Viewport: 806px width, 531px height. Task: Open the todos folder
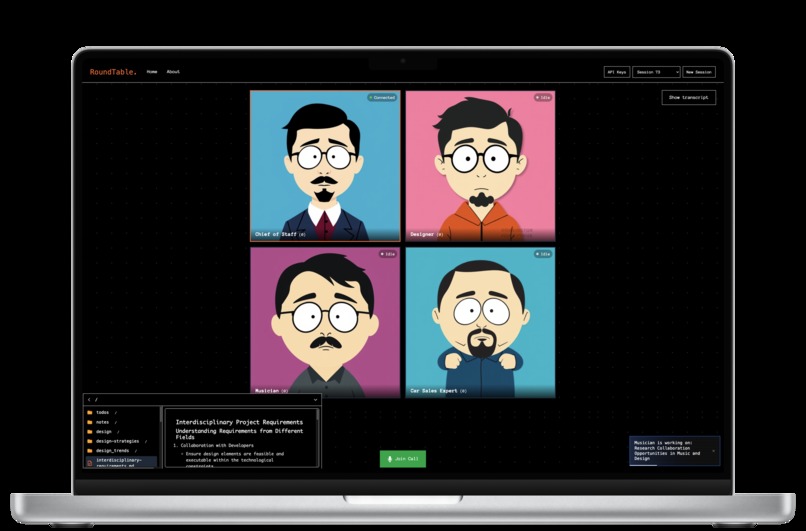click(x=121, y=412)
